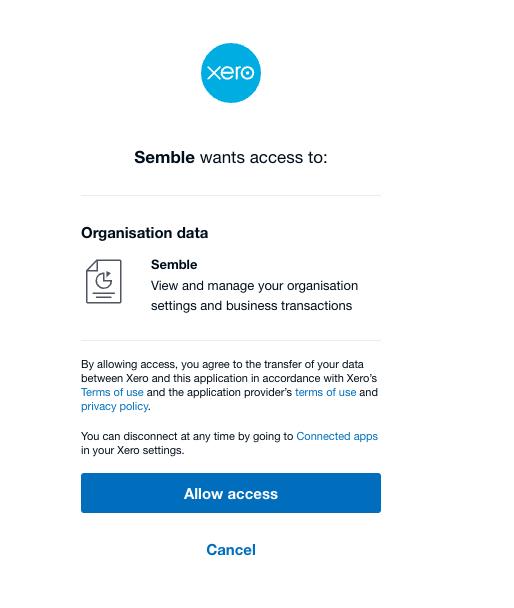This screenshot has height=608, width=514.
Task: Open the Connected apps link
Action: (337, 436)
